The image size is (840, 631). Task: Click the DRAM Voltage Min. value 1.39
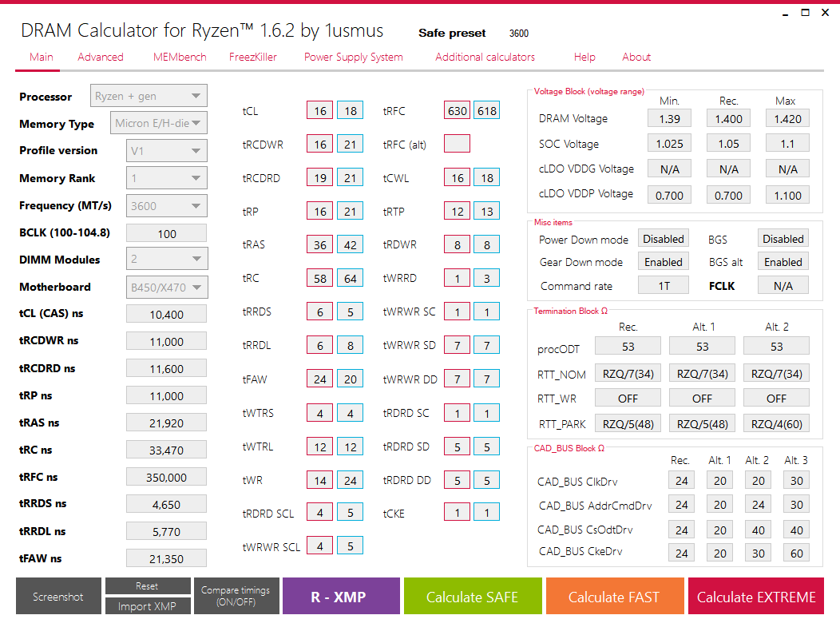[670, 118]
